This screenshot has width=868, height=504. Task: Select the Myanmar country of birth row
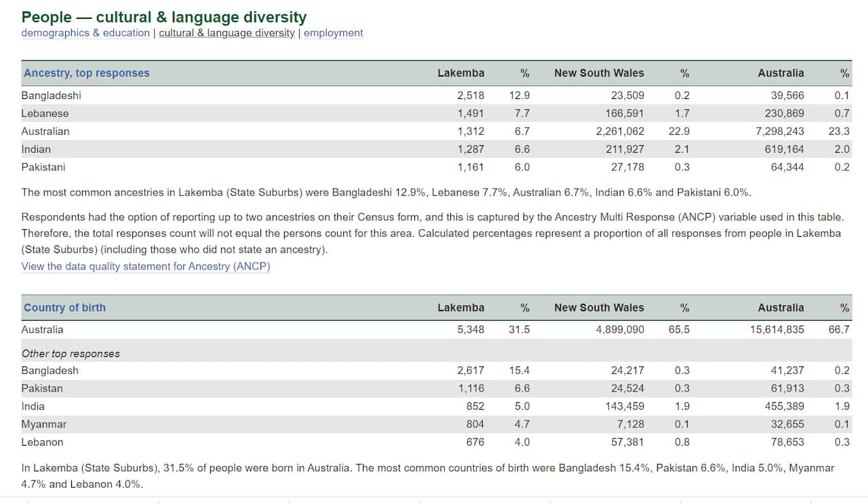click(43, 424)
